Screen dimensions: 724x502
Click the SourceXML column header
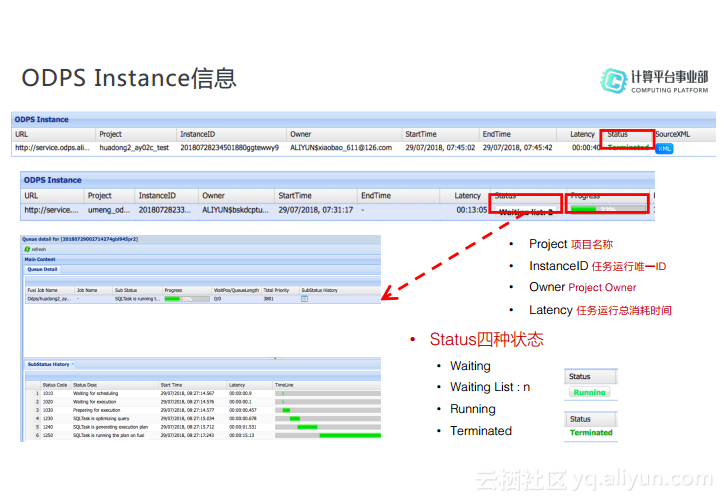pos(673,134)
